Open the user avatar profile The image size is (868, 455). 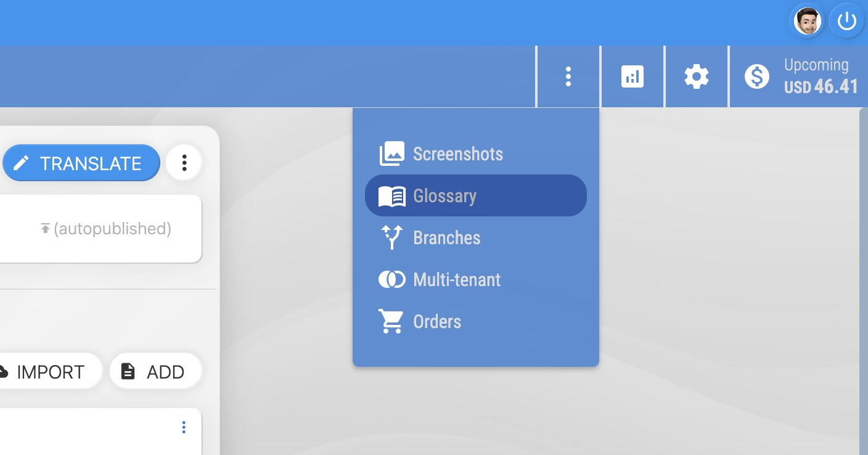click(807, 22)
